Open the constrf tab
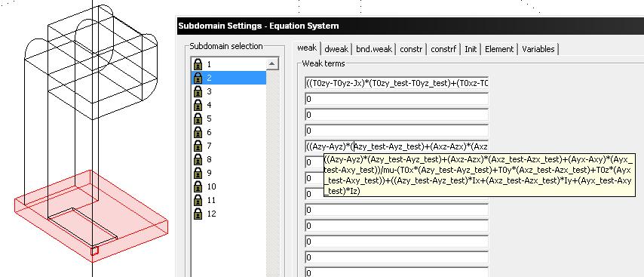Viewport: 644px width, 277px height. pyautogui.click(x=443, y=49)
